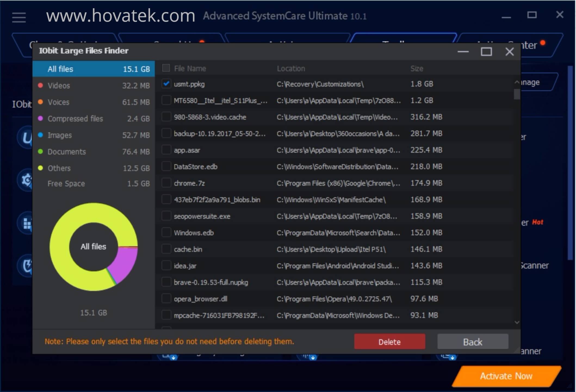This screenshot has width=576, height=392.
Task: Filter list by Documents category
Action: (x=94, y=152)
